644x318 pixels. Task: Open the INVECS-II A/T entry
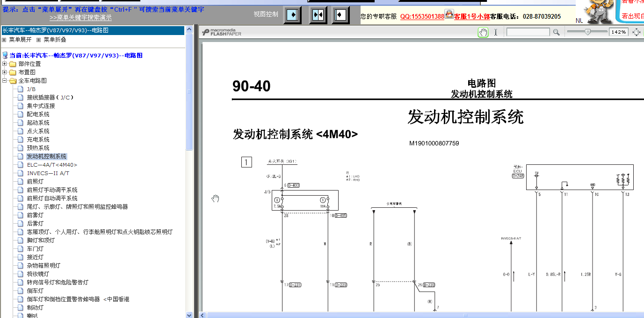click(x=48, y=173)
